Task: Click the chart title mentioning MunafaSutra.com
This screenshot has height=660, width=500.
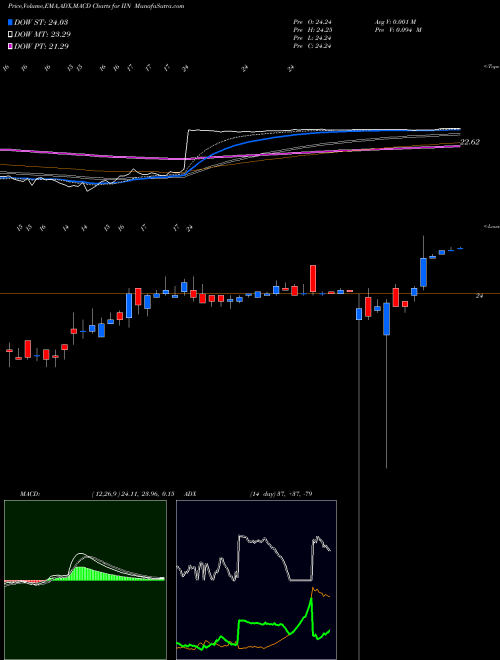Action: [96, 6]
